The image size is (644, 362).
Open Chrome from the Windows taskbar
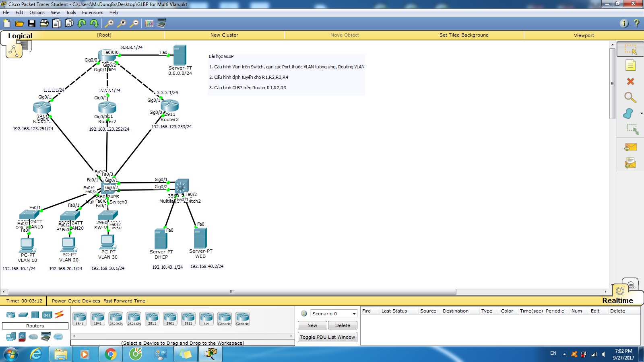[x=110, y=354]
